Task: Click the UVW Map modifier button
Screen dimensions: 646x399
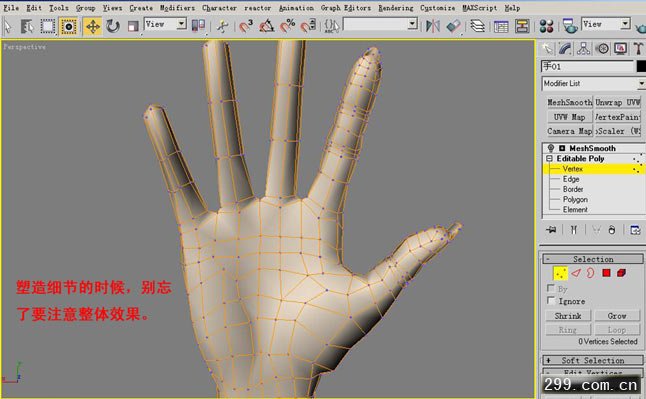Action: coord(569,117)
